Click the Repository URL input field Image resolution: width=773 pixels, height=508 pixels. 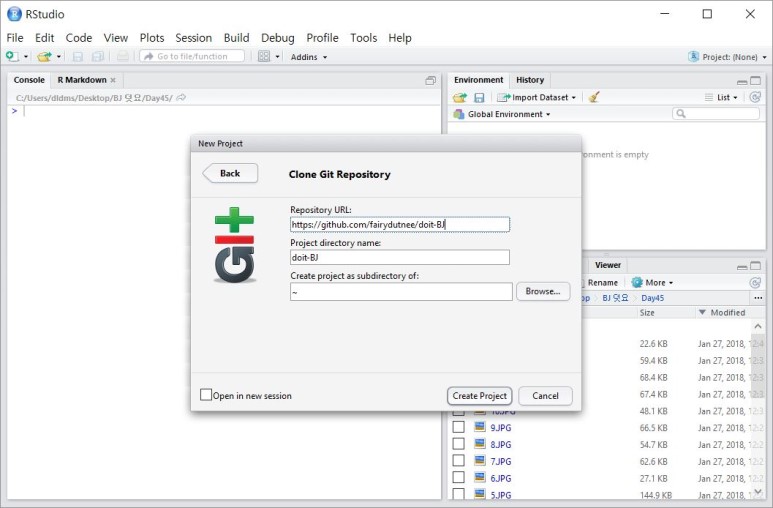point(400,224)
